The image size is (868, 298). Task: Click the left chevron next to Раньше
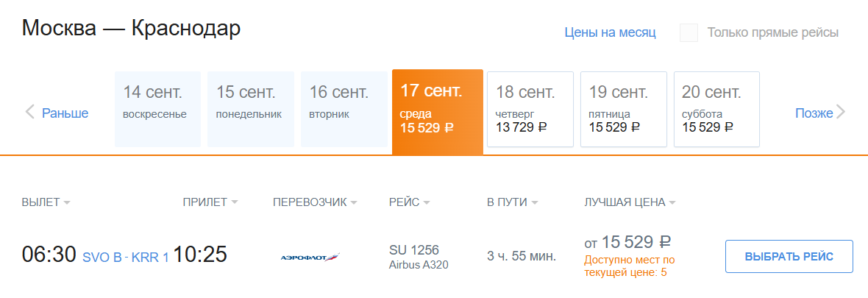point(30,113)
